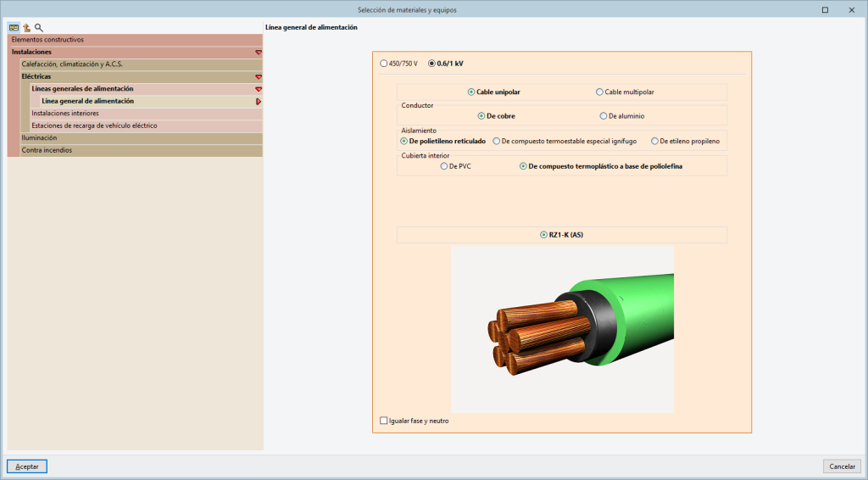868x480 pixels.
Task: Click the RZ1-K cable preview image
Action: click(562, 329)
